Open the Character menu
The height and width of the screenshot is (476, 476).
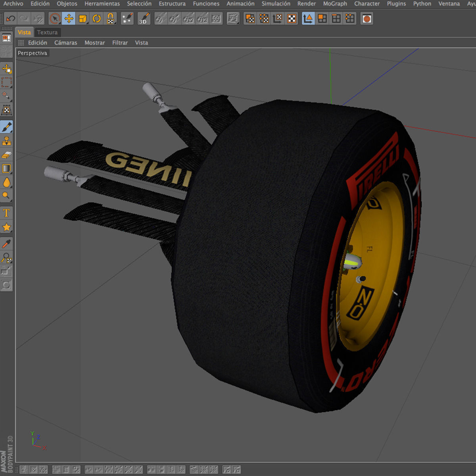click(367, 4)
